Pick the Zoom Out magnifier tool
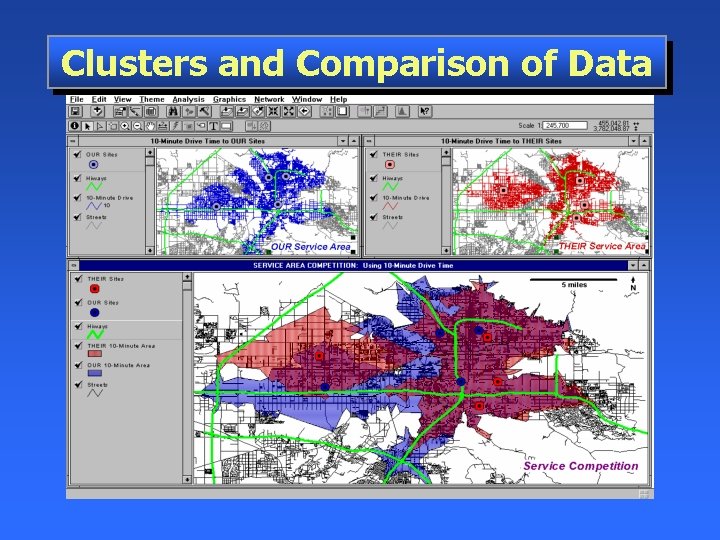Viewport: 720px width, 540px height. click(137, 126)
